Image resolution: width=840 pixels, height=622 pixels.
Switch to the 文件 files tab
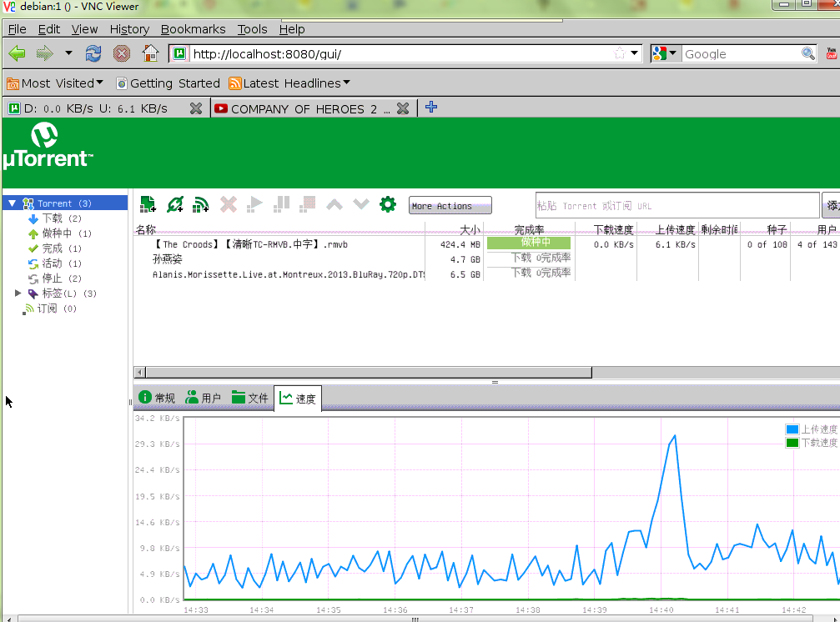click(x=249, y=398)
